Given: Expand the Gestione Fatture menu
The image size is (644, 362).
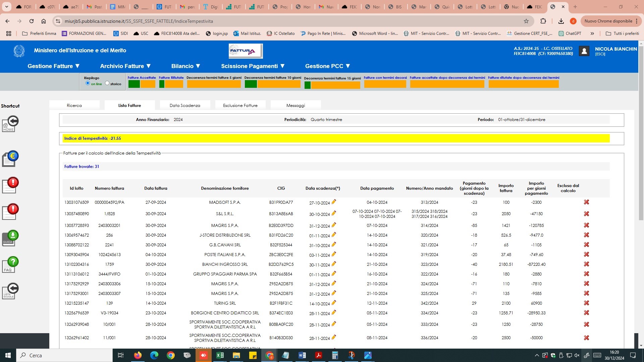Looking at the screenshot, I should (x=54, y=66).
